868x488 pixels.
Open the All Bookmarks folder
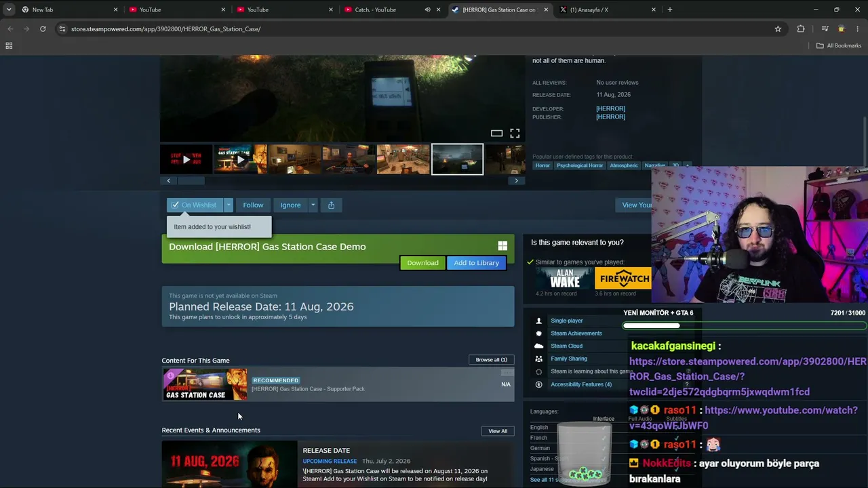point(839,45)
